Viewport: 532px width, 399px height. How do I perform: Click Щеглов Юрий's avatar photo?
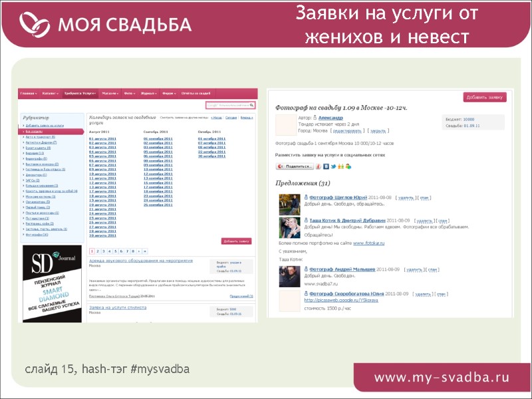tap(289, 205)
